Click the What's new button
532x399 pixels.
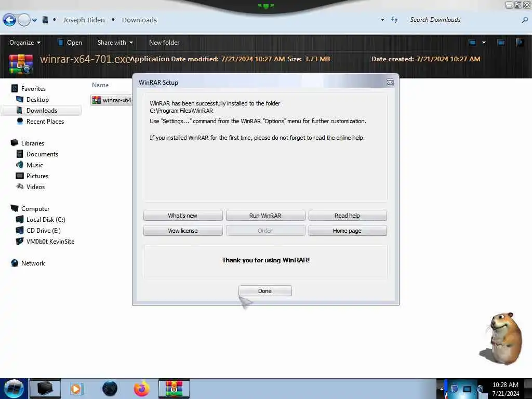(x=183, y=216)
